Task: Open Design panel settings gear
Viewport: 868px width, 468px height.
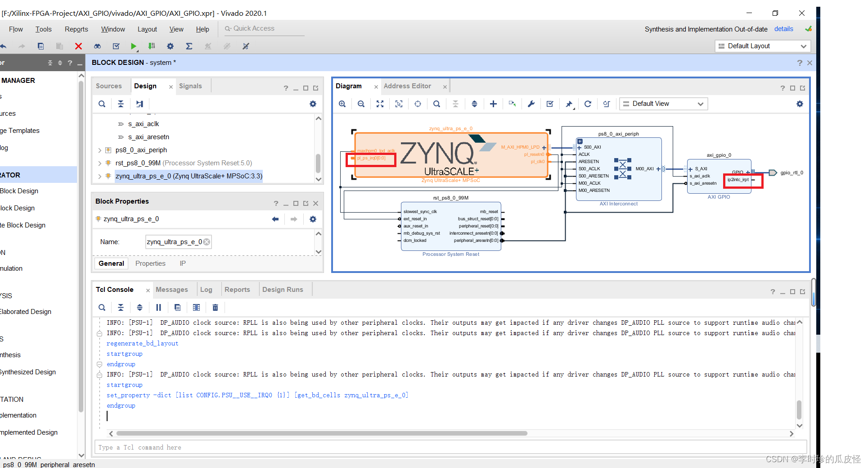Action: (313, 104)
